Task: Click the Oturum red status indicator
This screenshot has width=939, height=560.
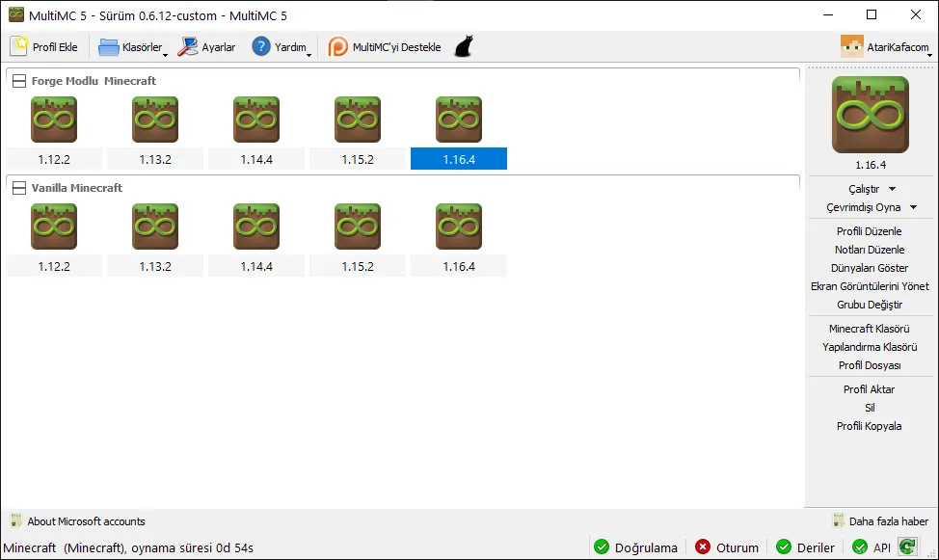Action: click(x=726, y=547)
